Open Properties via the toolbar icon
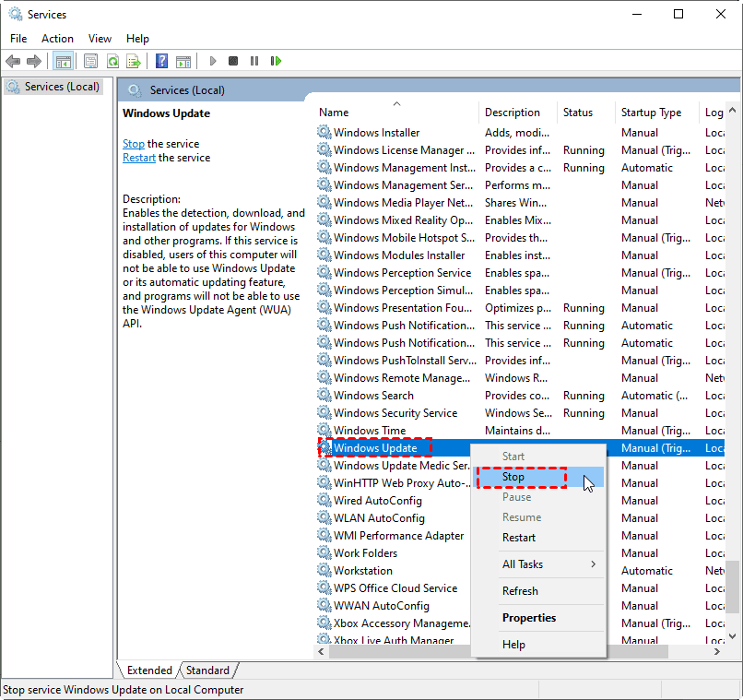This screenshot has width=743, height=700. 90,62
